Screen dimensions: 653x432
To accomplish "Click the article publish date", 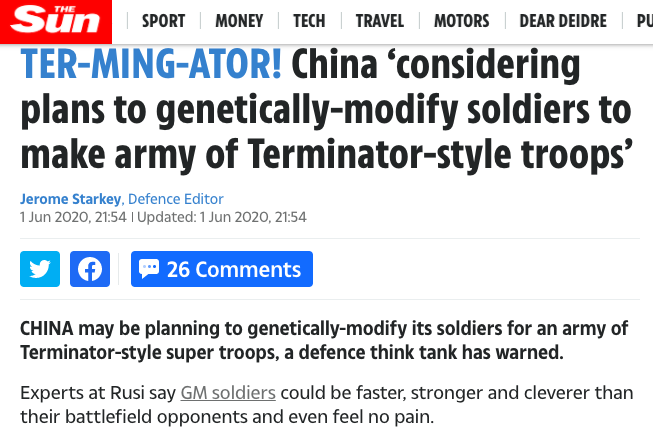I will click(x=73, y=217).
